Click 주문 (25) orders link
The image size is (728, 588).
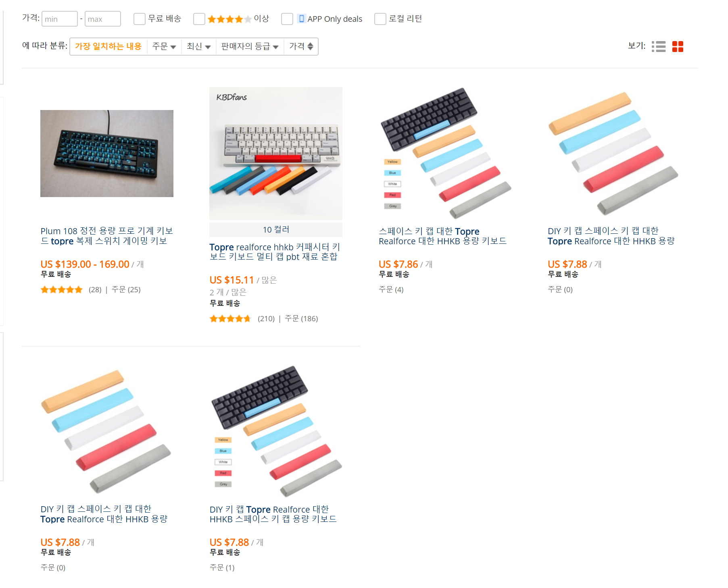click(x=126, y=289)
